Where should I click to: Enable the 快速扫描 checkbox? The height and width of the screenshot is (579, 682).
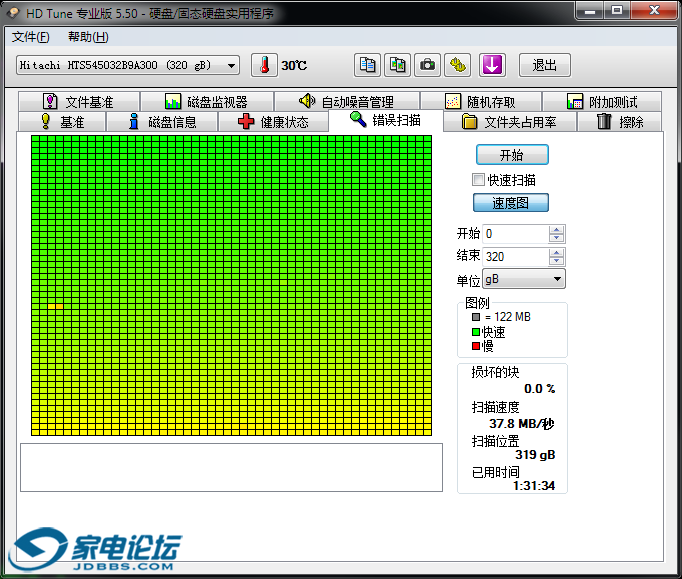478,179
